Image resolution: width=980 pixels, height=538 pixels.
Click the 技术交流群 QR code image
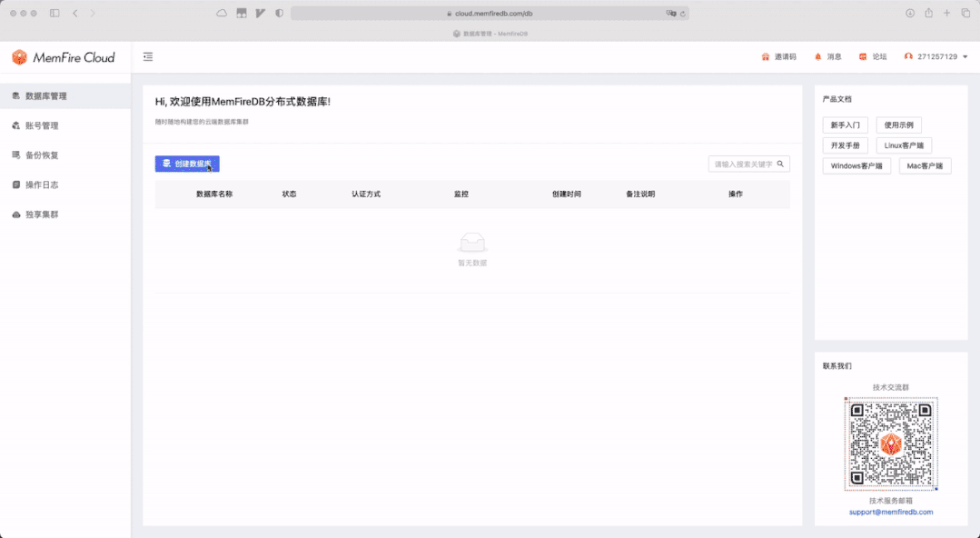(891, 444)
